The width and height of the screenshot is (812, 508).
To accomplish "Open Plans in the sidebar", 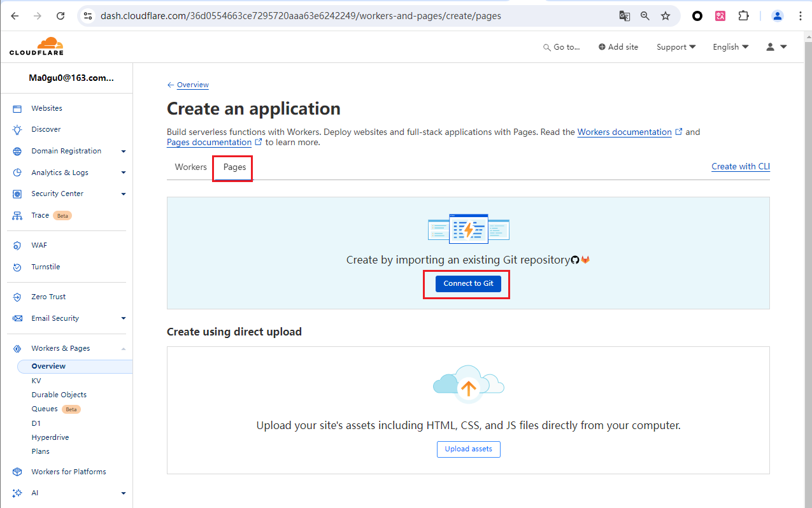I will click(41, 451).
